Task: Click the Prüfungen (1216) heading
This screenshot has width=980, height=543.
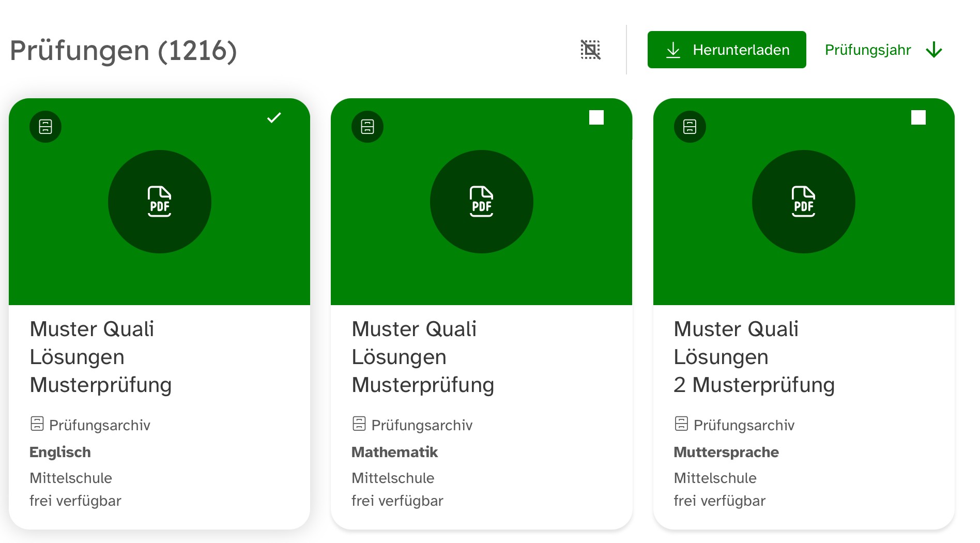Action: pyautogui.click(x=123, y=51)
